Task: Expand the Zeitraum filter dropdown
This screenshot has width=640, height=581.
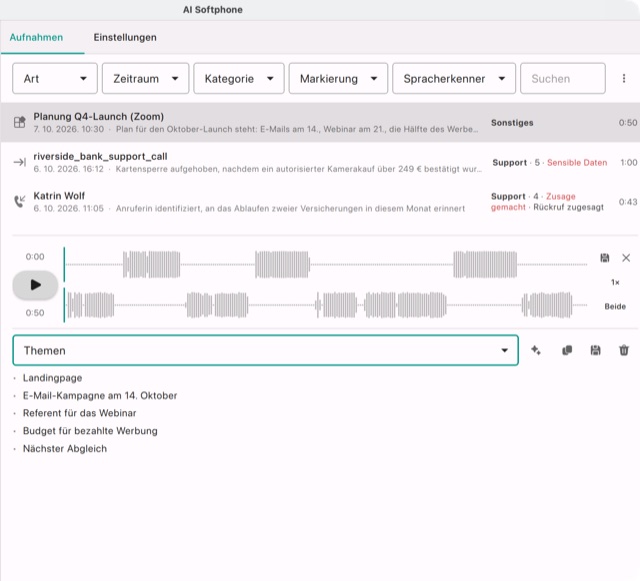Action: 145,78
